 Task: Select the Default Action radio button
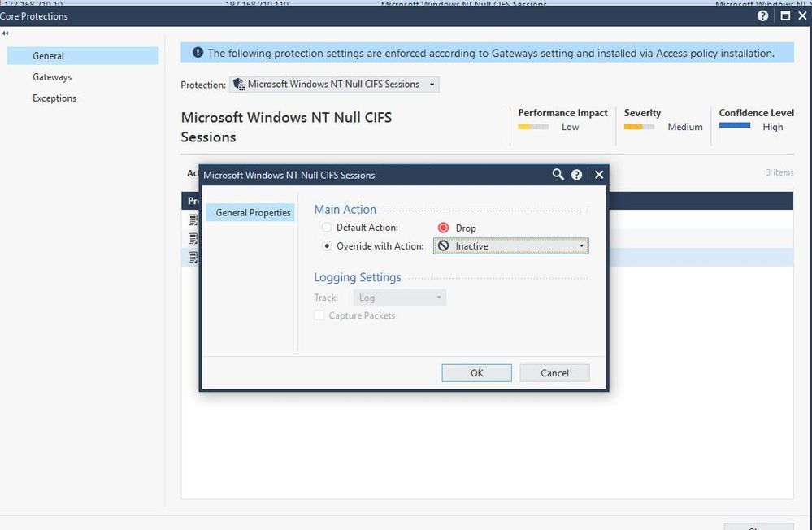327,228
